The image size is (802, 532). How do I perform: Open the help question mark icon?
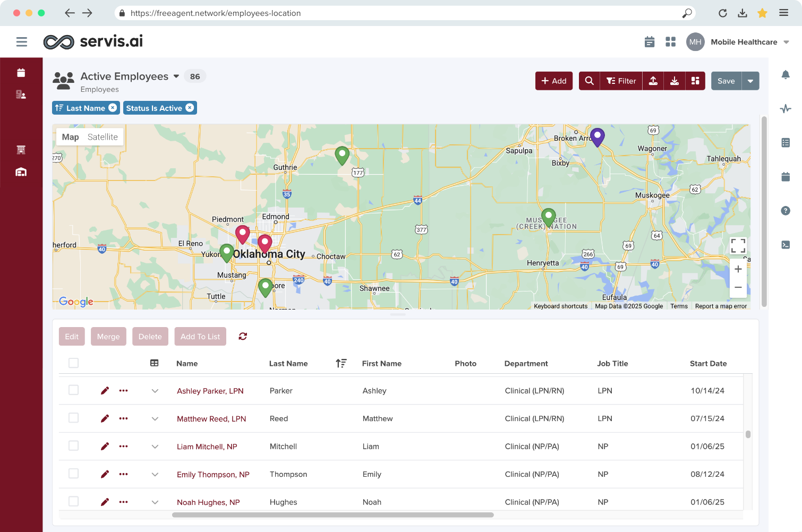tap(786, 211)
